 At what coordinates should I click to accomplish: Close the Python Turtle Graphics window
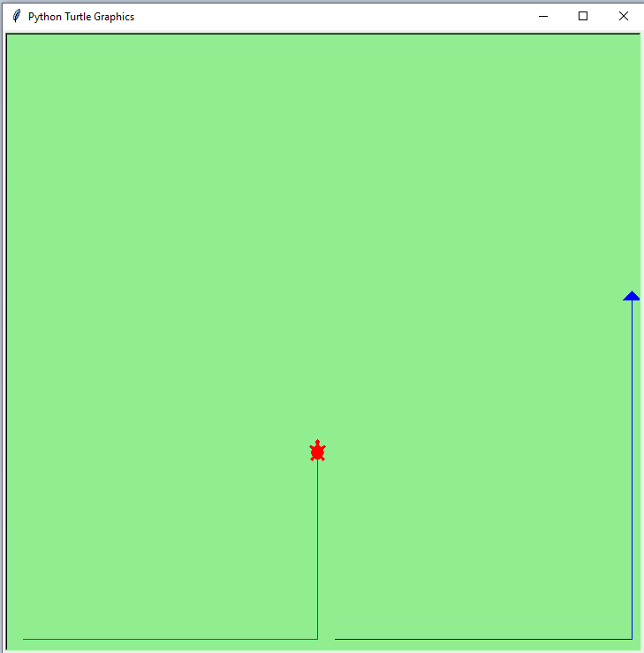point(623,16)
